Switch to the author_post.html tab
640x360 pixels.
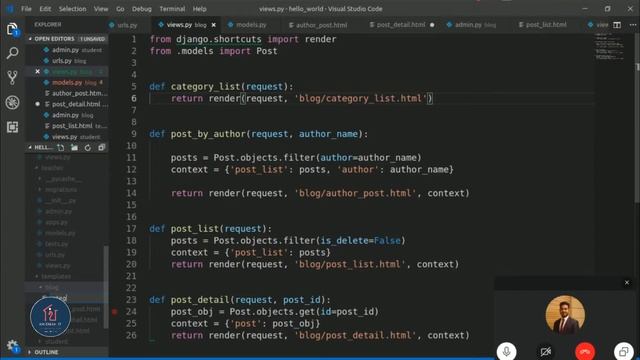coord(321,25)
